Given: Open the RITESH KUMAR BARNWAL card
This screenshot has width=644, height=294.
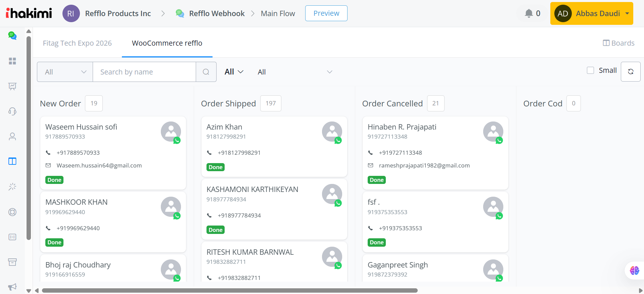Looking at the screenshot, I should (274, 262).
